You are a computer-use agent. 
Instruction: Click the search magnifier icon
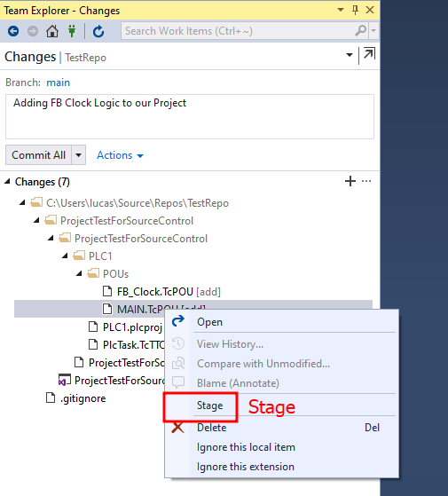pyautogui.click(x=361, y=31)
